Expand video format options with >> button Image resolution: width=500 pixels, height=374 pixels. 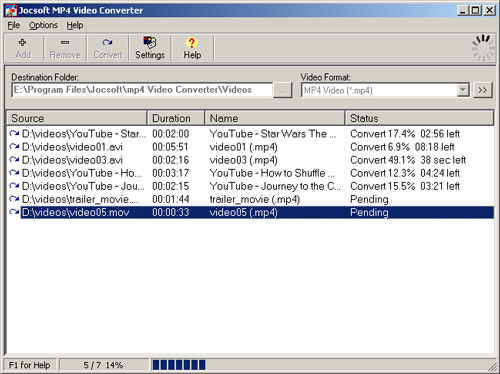pos(482,90)
